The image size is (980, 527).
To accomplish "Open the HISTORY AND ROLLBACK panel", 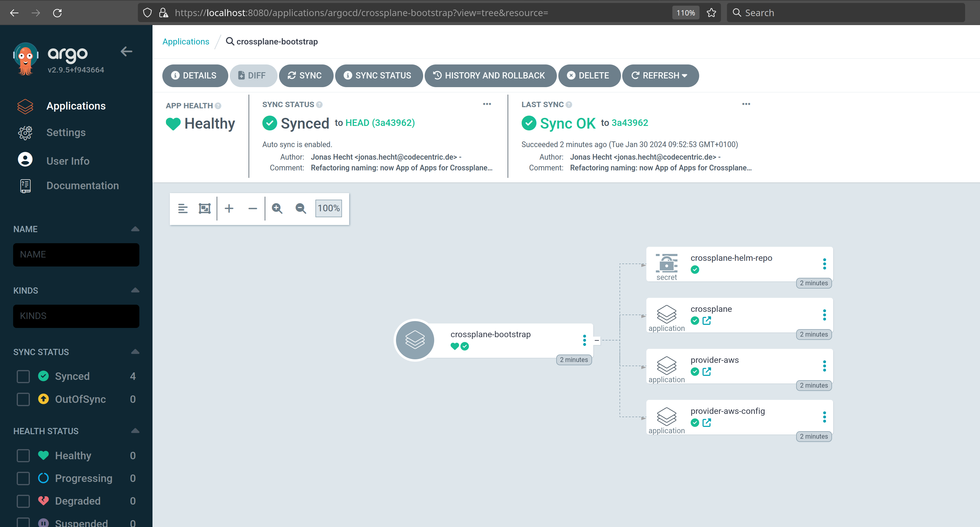I will pyautogui.click(x=490, y=76).
